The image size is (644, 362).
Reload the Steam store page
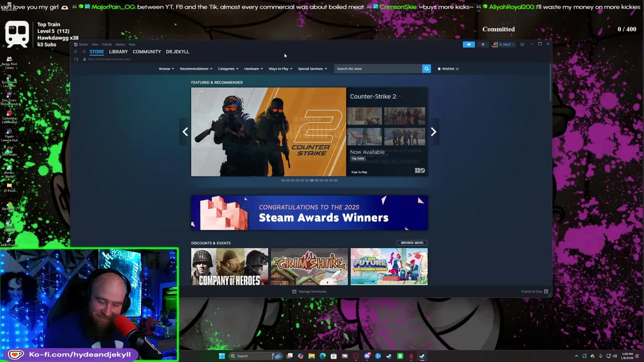[x=76, y=59]
